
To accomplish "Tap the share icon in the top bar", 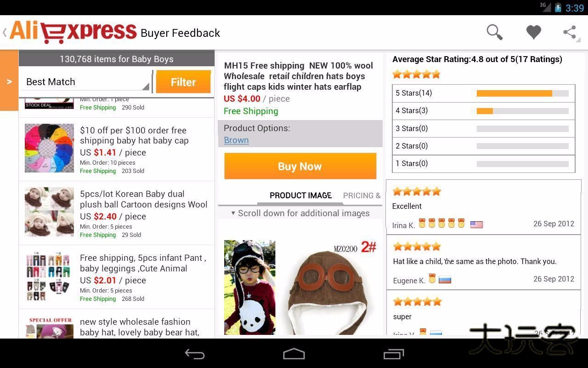I will pyautogui.click(x=570, y=32).
